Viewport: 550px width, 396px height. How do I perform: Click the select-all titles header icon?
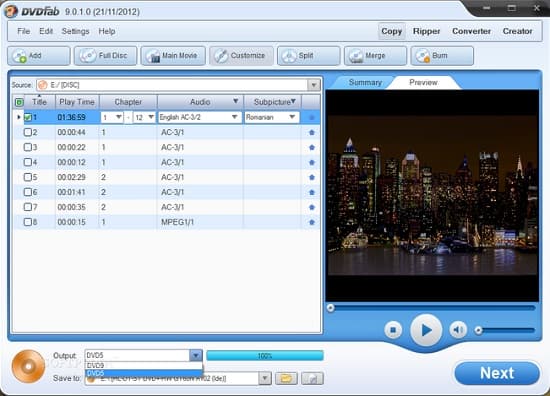[x=19, y=102]
